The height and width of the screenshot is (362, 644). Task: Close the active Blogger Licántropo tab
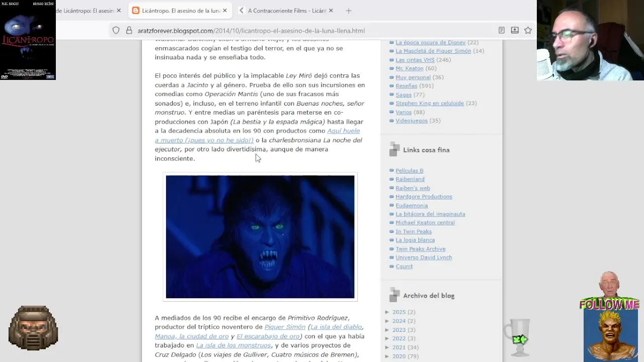tap(225, 11)
